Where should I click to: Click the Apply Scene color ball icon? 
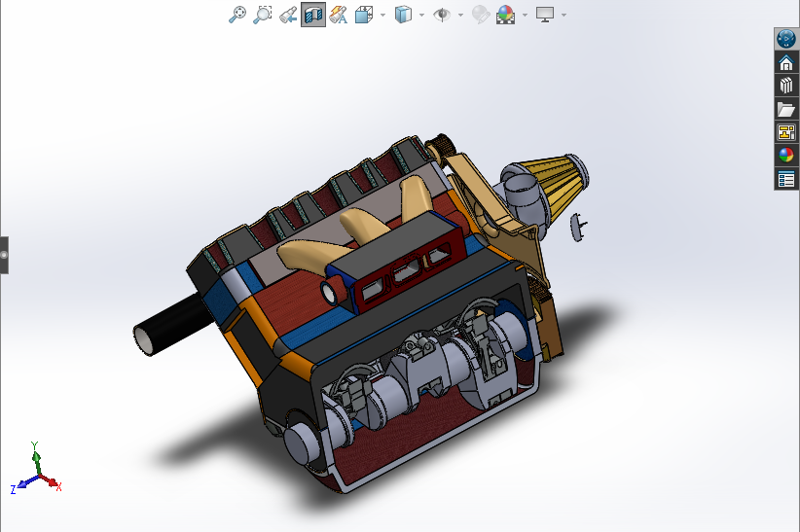click(506, 15)
